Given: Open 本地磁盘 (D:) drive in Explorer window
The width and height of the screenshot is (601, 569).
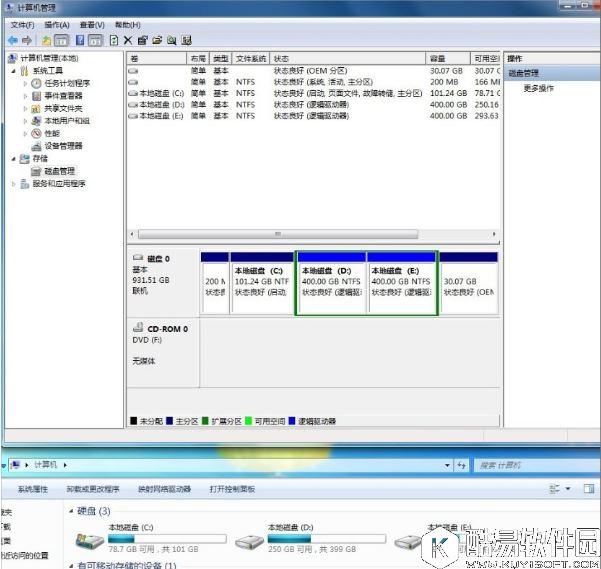Looking at the screenshot, I should pyautogui.click(x=310, y=538).
